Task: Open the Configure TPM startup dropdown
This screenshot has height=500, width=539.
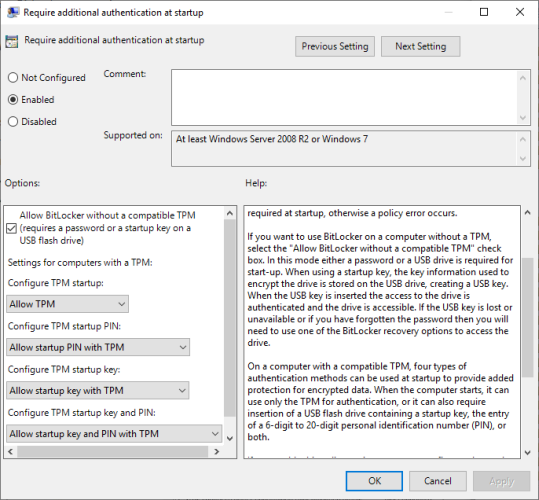Action: [67, 304]
